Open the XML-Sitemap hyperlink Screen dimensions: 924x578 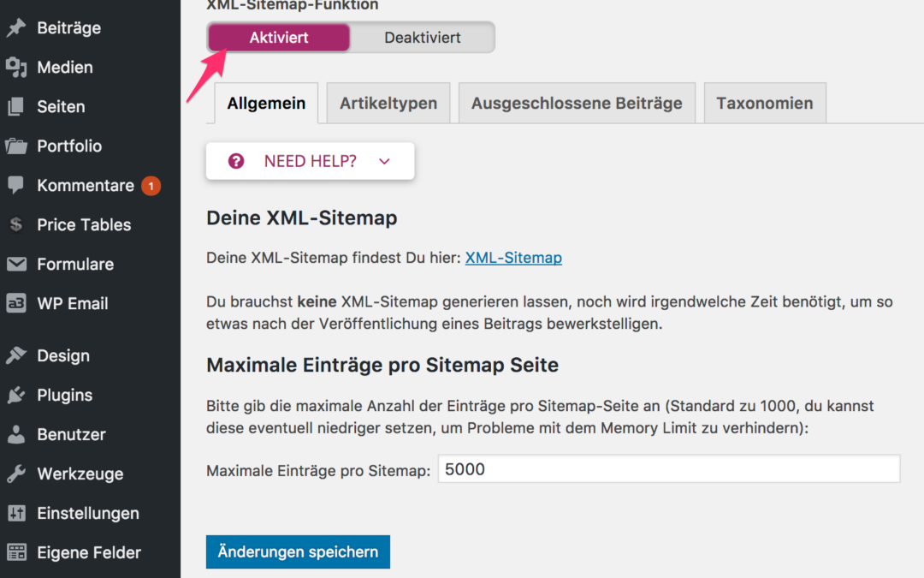[513, 258]
